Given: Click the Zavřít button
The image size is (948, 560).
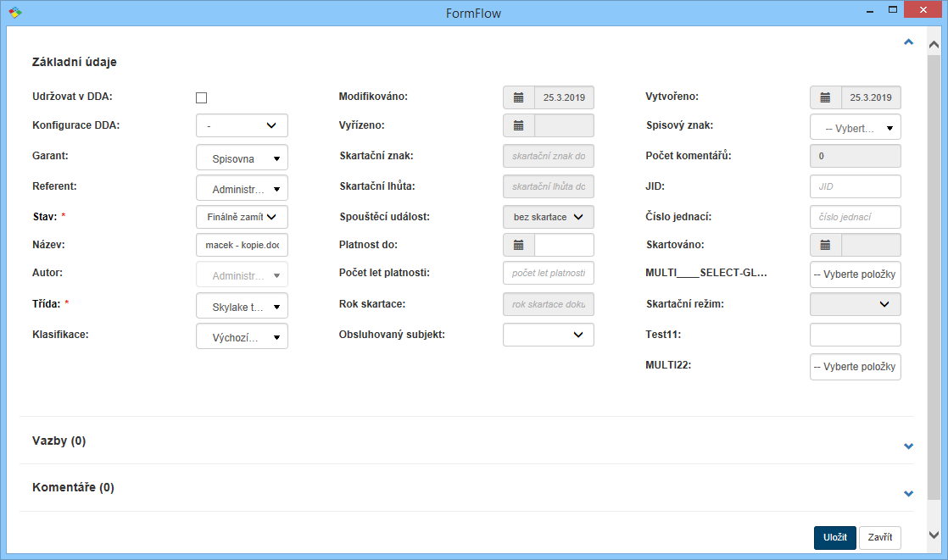Looking at the screenshot, I should tap(879, 538).
